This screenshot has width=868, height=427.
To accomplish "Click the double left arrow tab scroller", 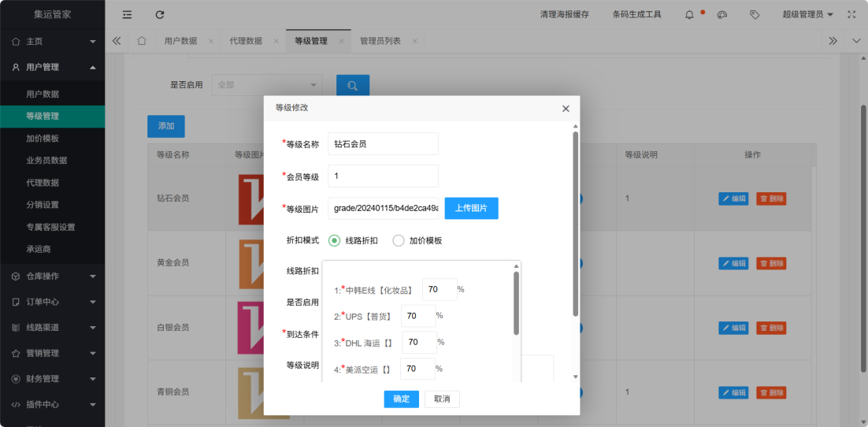I will tap(117, 41).
